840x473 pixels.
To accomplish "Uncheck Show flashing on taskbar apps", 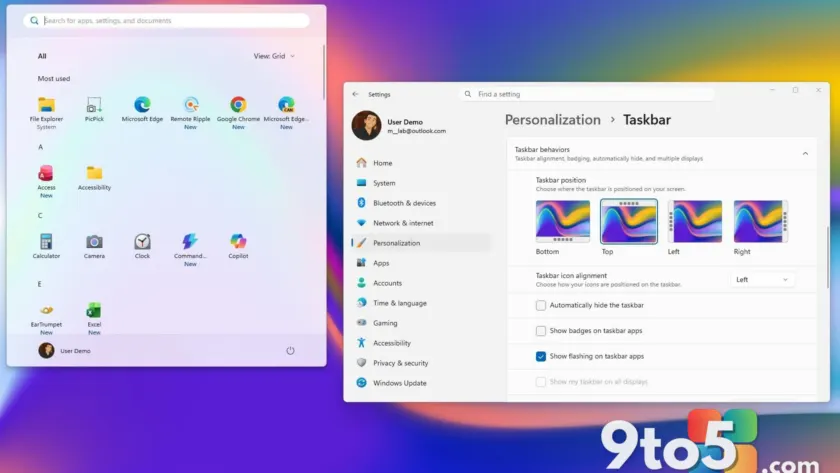I will pos(541,356).
